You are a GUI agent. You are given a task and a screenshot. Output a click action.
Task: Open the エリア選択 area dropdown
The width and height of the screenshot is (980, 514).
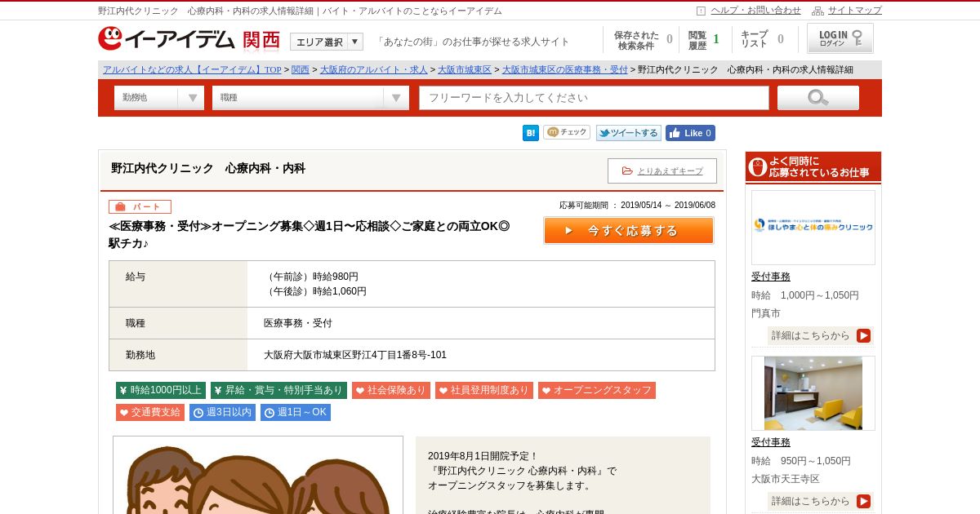click(x=327, y=42)
